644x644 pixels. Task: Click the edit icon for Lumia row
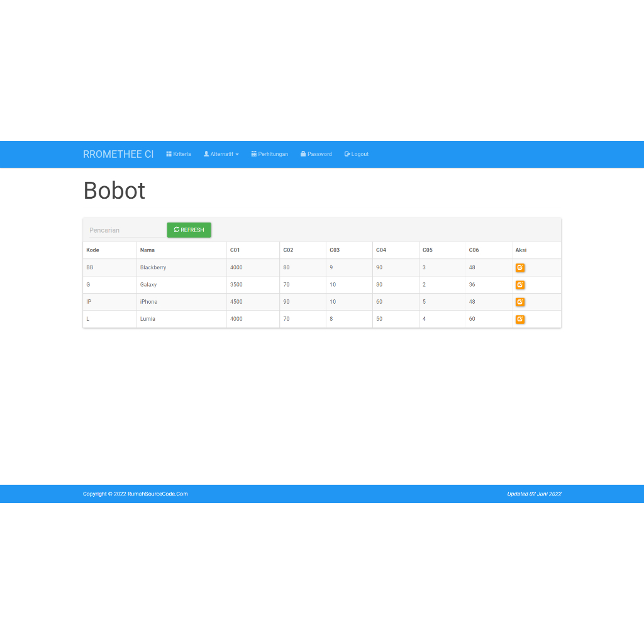coord(520,319)
